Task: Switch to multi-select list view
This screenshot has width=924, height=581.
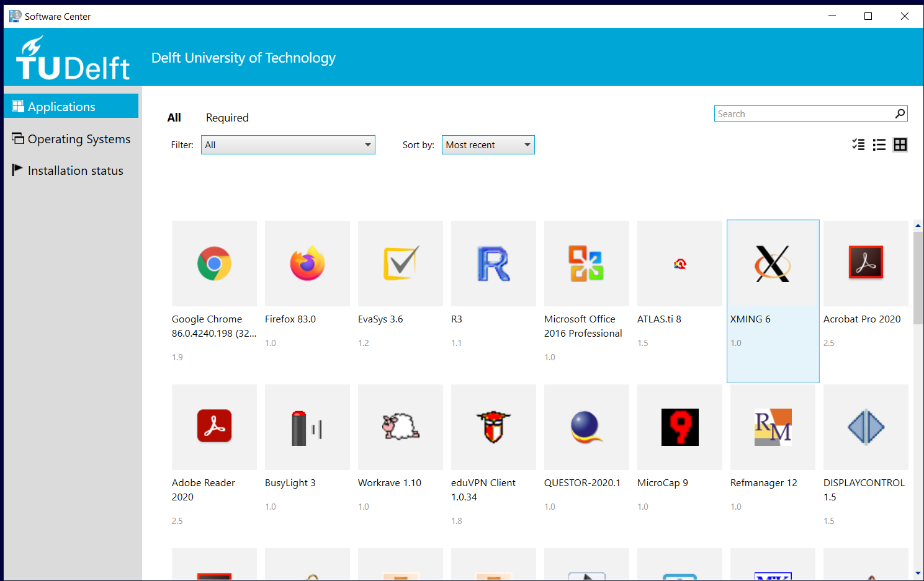Action: [x=858, y=144]
